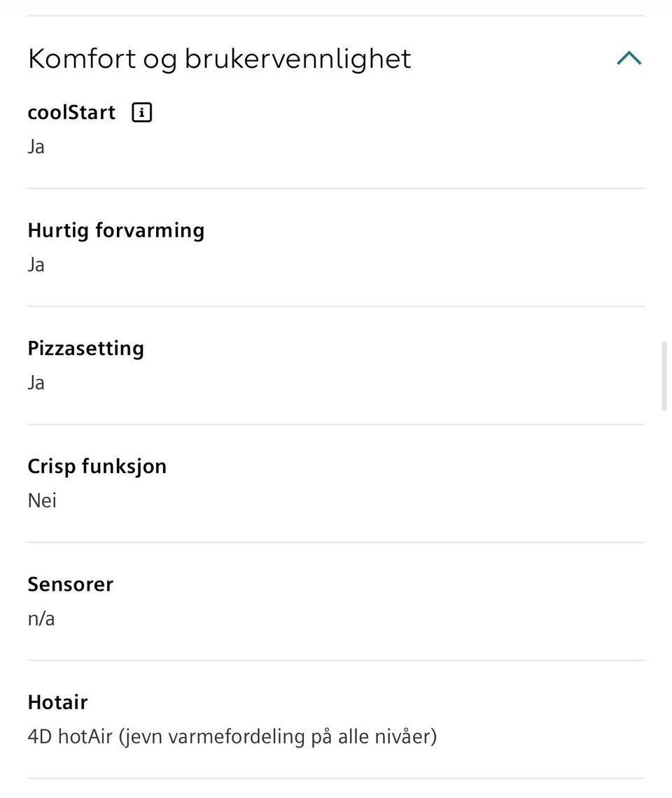Click the Ja value under Pizzasetting
Screen dimensions: 672x798
pos(36,383)
